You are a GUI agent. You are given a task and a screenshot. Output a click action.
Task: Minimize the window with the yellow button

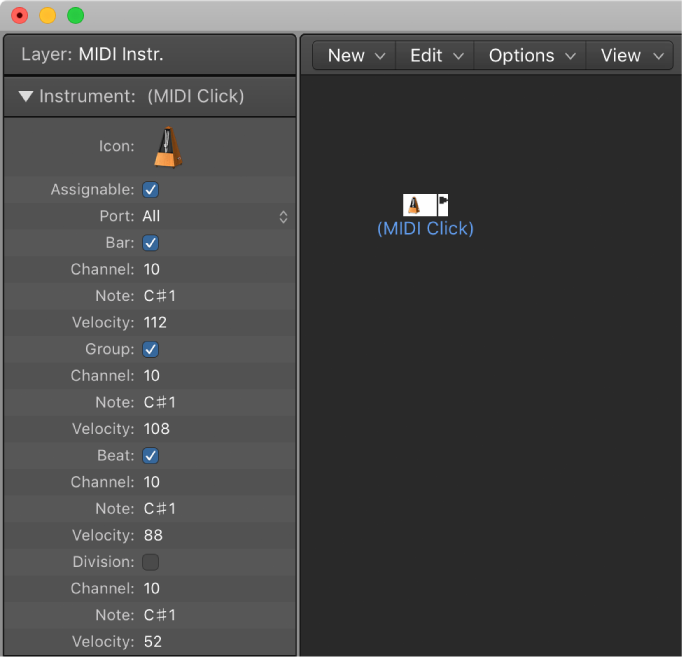tap(48, 16)
